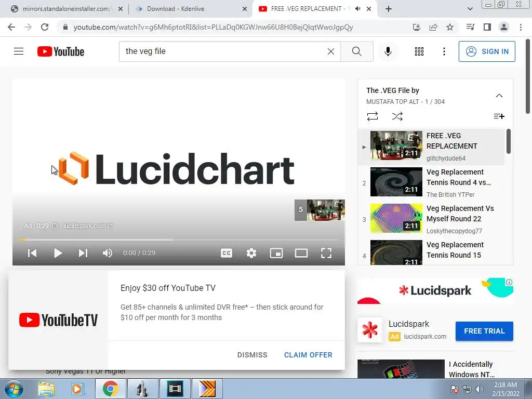This screenshot has width=532, height=399.
Task: Open the system volume tray icon
Action: 479,389
